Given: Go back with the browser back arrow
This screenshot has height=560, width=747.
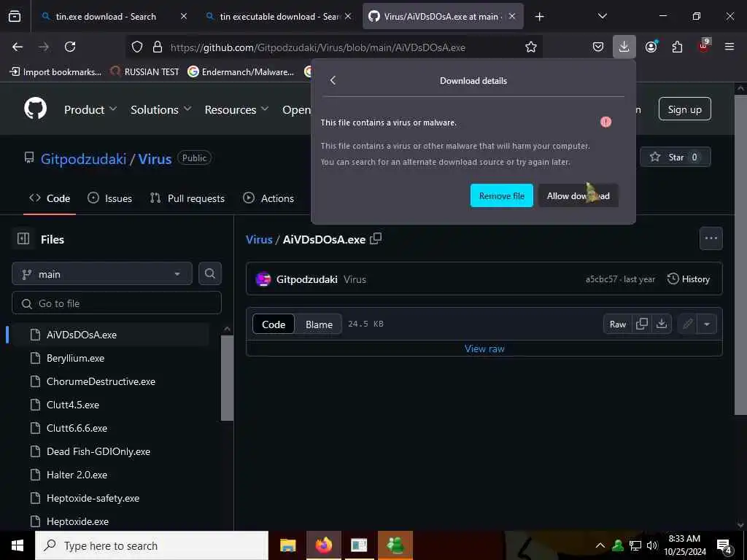Looking at the screenshot, I should [x=18, y=47].
